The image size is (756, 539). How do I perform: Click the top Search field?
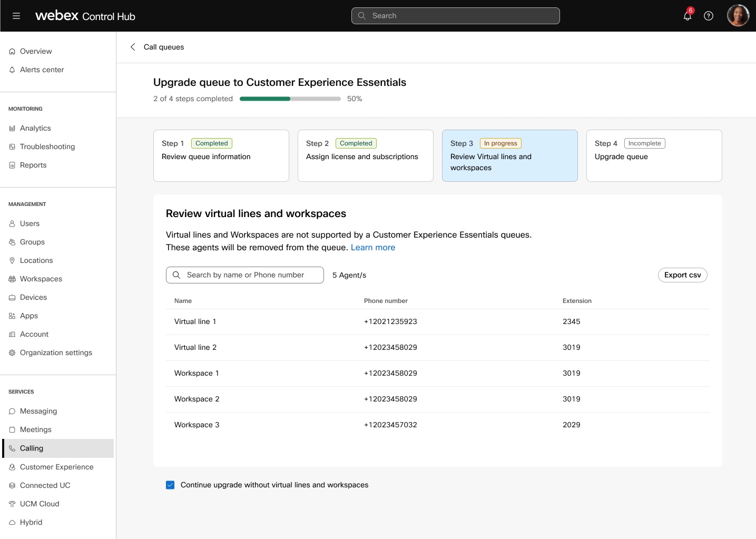[455, 16]
